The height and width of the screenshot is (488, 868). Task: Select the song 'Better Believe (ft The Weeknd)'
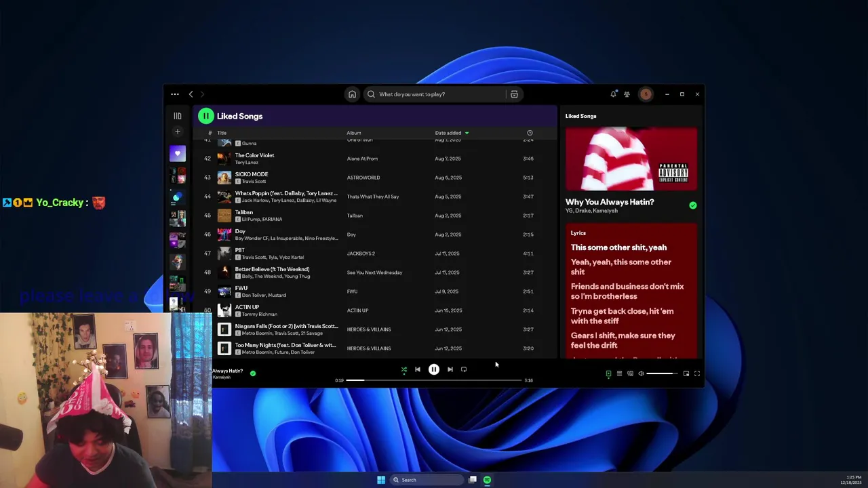pyautogui.click(x=272, y=269)
